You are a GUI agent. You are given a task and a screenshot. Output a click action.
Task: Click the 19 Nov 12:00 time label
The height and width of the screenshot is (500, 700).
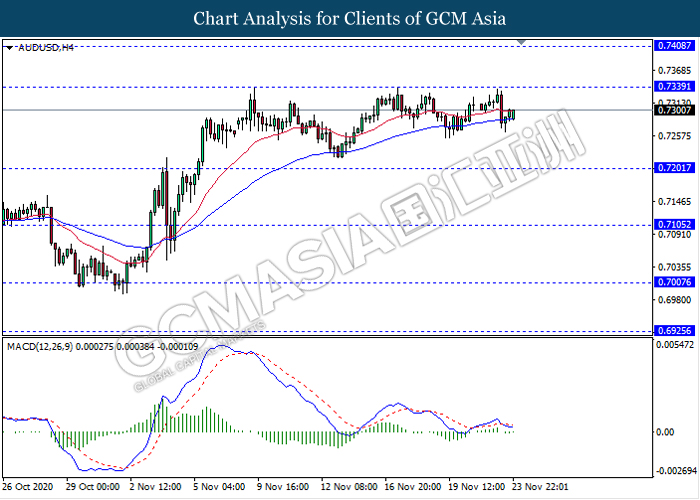[477, 487]
